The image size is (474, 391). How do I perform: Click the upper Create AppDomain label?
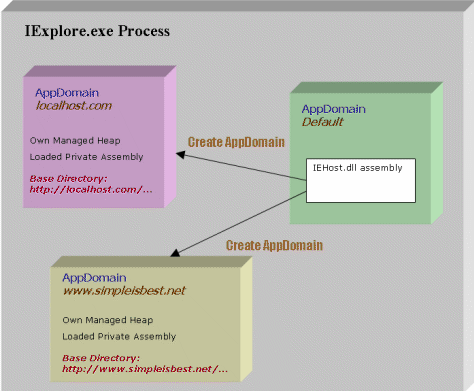(236, 142)
